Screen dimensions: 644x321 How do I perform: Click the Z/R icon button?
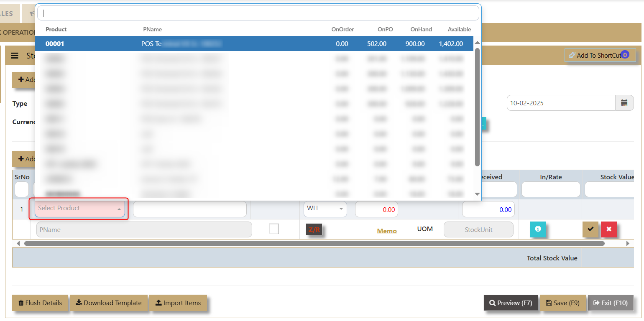(314, 229)
